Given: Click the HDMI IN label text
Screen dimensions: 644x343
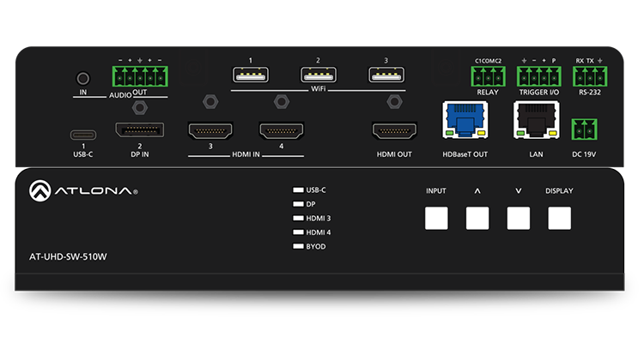Looking at the screenshot, I should pyautogui.click(x=246, y=154).
